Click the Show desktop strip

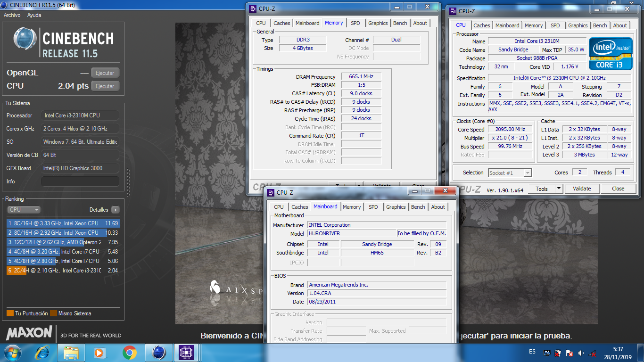(641, 353)
